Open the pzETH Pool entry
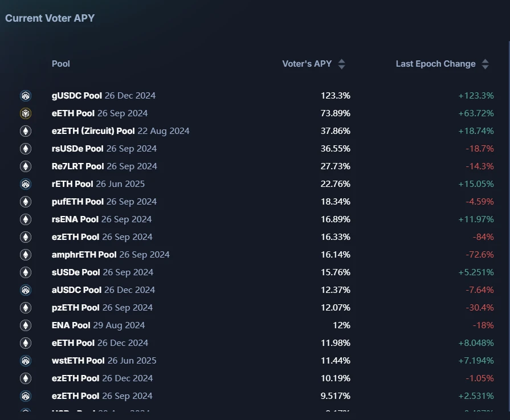Image resolution: width=510 pixels, height=420 pixels. coord(76,308)
